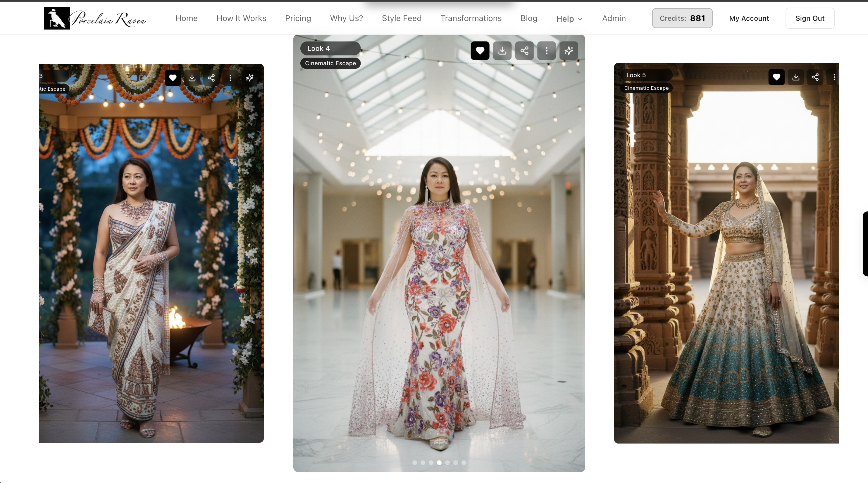Click the Look 5 label
Viewport: 868px width, 483px height.
646,75
